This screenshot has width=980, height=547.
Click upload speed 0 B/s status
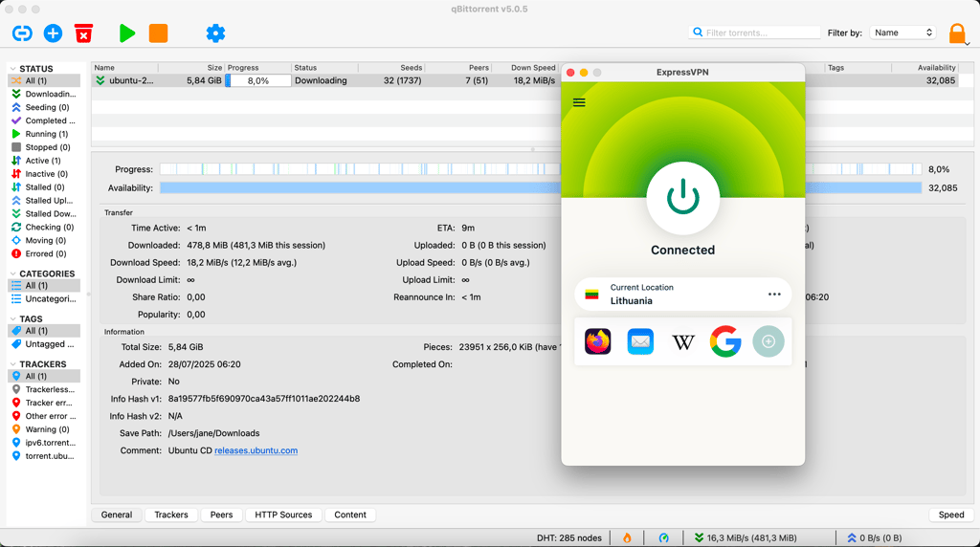(875, 537)
